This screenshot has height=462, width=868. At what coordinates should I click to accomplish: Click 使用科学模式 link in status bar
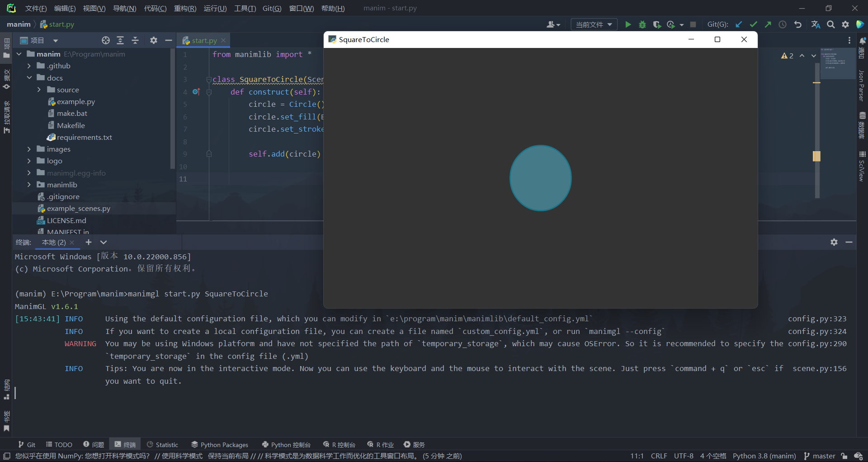pos(182,456)
